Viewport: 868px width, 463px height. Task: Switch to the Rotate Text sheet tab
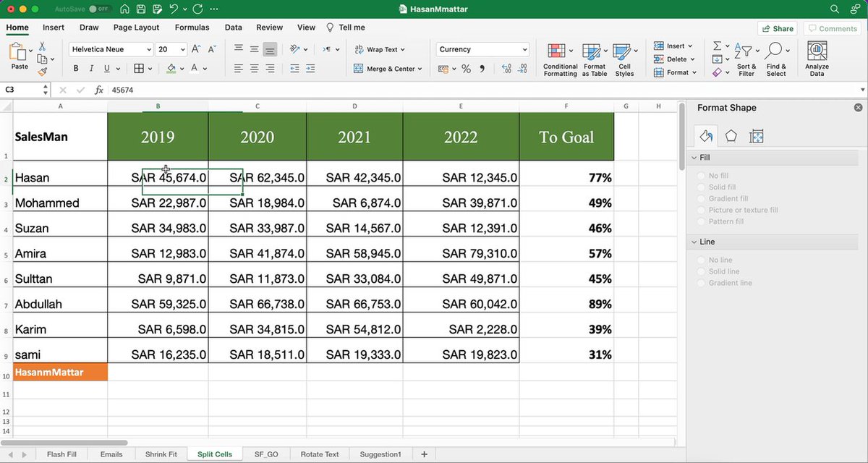click(319, 454)
